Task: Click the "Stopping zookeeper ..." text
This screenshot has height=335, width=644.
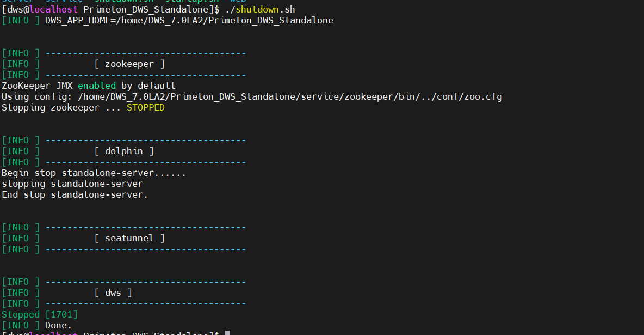Action: (x=61, y=108)
